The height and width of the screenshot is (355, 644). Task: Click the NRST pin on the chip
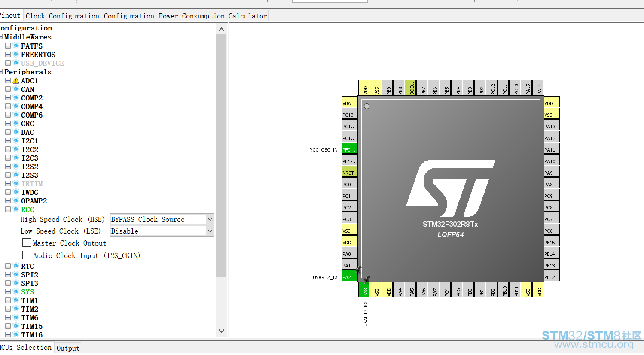point(350,172)
